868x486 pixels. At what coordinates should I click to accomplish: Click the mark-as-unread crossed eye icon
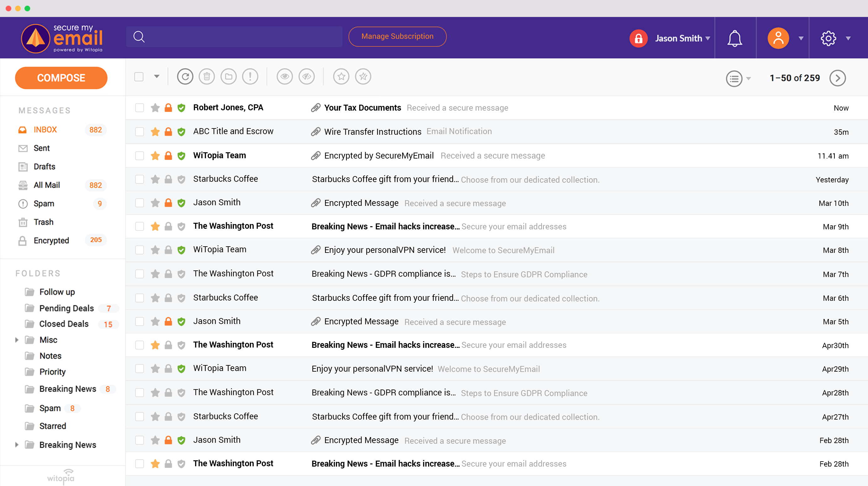coord(306,77)
